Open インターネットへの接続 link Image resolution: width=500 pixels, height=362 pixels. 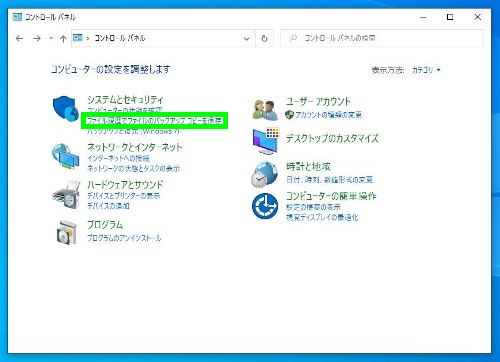tap(118, 158)
